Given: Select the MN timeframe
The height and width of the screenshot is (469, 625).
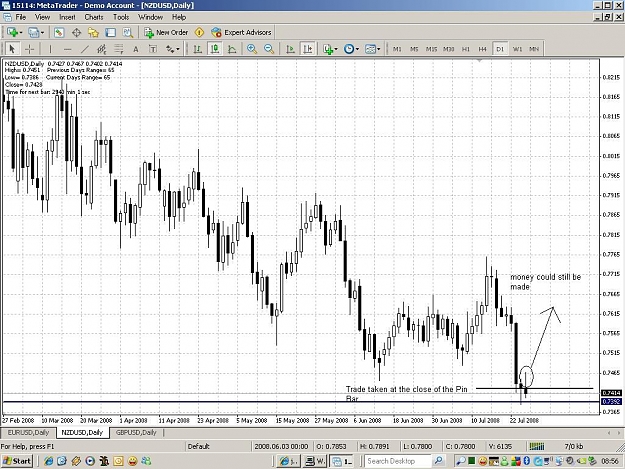Looking at the screenshot, I should tap(534, 49).
